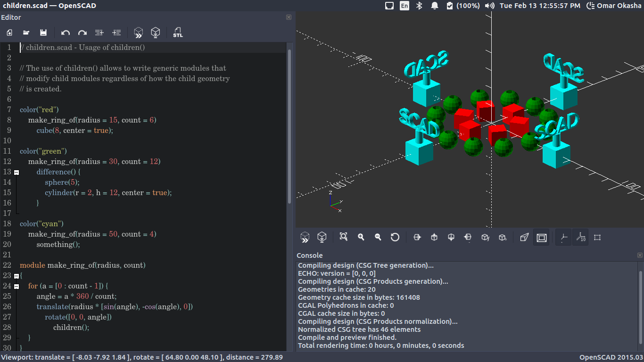
Task: Click the cylinder(r = 2, h = 12) line
Action: [108, 193]
